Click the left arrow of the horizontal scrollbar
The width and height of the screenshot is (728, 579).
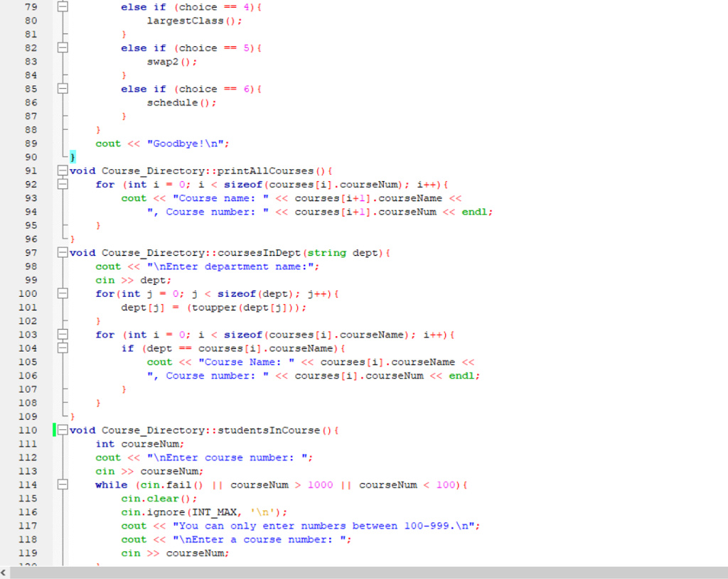[x=4, y=573]
